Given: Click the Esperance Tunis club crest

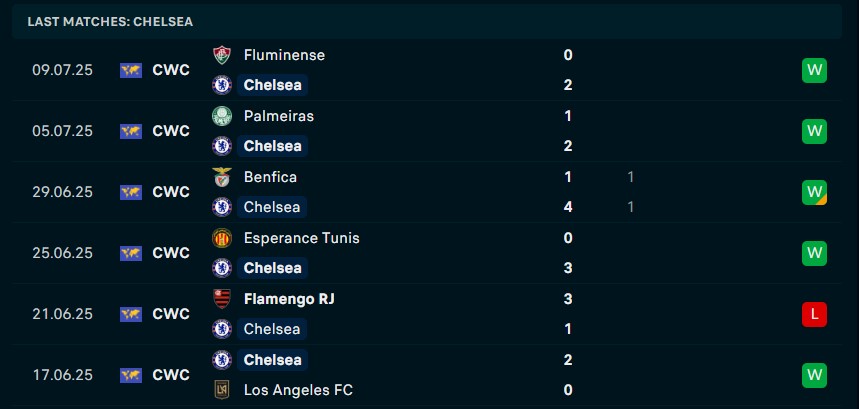Looking at the screenshot, I should tap(222, 238).
